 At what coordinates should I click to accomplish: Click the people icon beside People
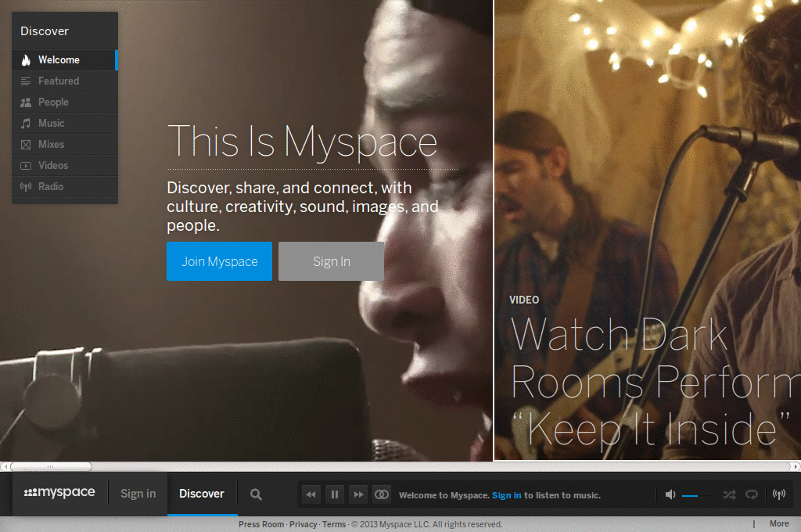click(26, 102)
